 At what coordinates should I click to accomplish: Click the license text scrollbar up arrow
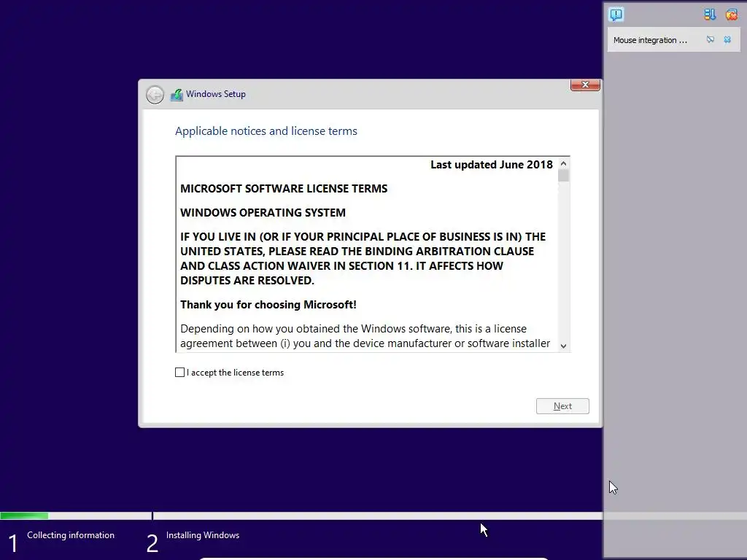[564, 164]
